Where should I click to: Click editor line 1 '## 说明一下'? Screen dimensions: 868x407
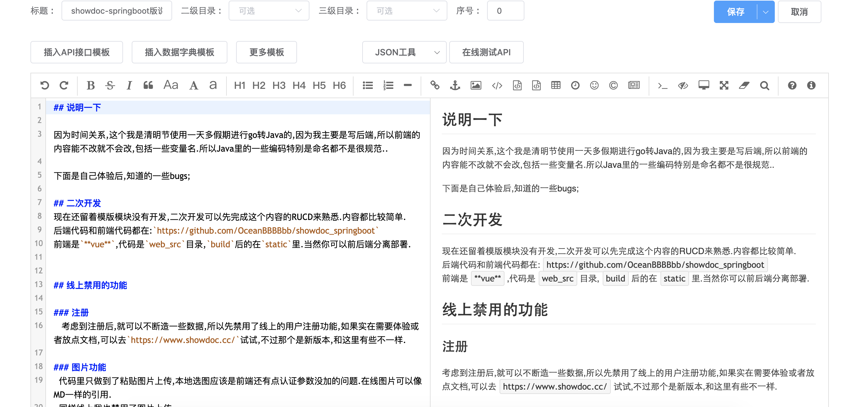tap(77, 107)
